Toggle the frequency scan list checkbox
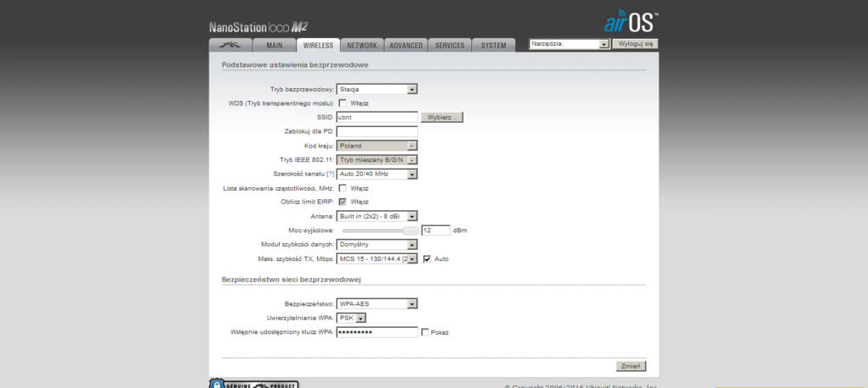This screenshot has height=388, width=868. 342,188
